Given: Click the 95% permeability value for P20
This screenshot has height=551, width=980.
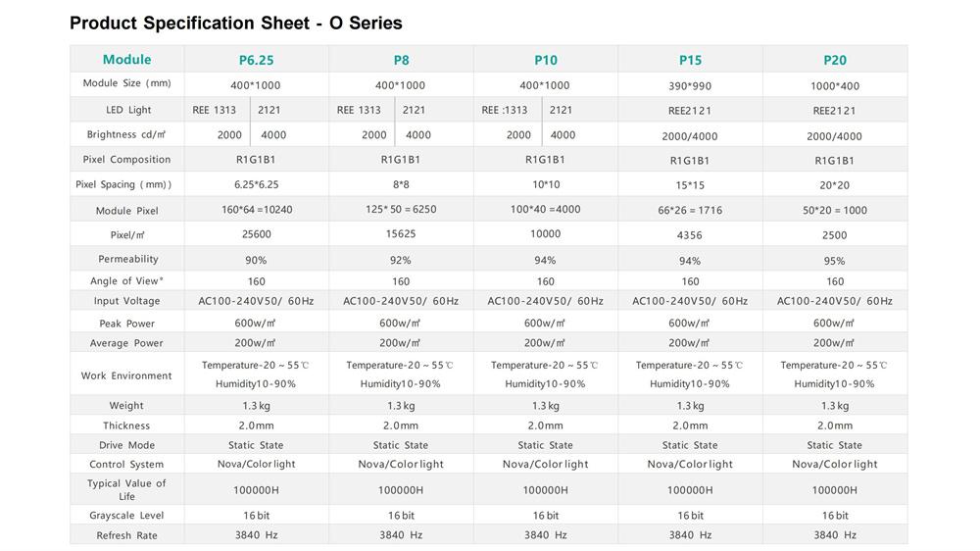Looking at the screenshot, I should [x=834, y=261].
